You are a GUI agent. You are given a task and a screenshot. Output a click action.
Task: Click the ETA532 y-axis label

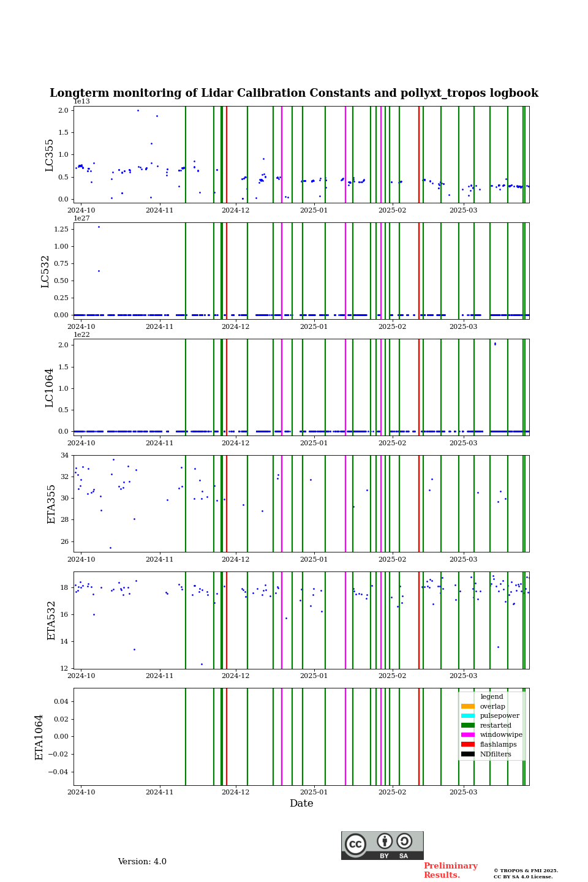51,620
